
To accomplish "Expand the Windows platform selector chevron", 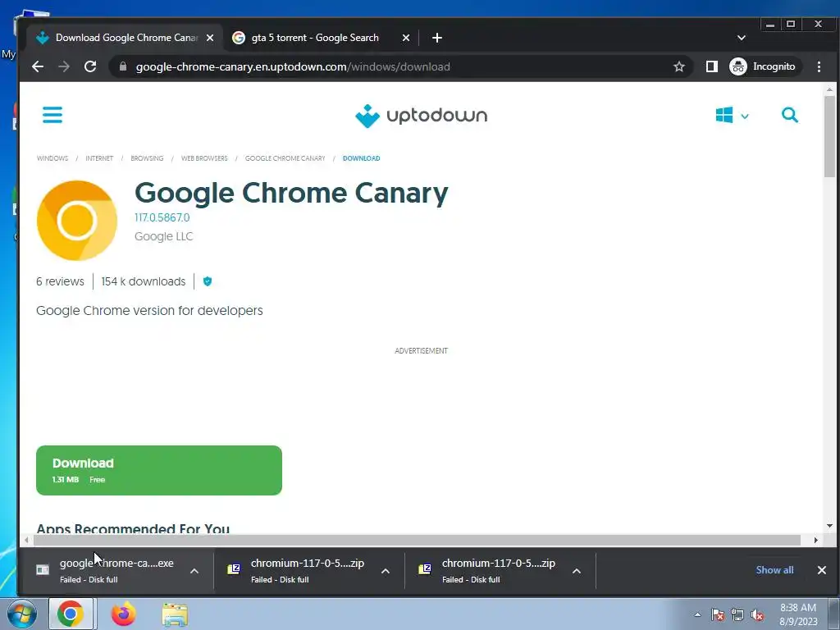I will click(x=745, y=116).
